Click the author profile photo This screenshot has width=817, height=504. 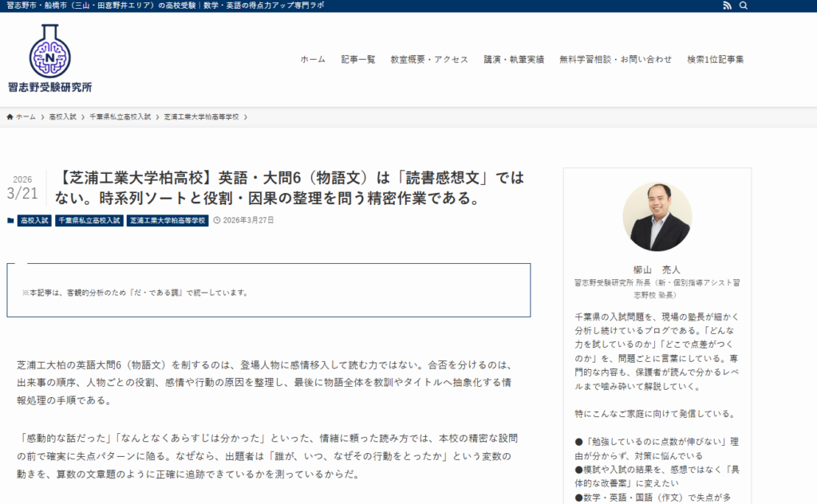(x=657, y=217)
